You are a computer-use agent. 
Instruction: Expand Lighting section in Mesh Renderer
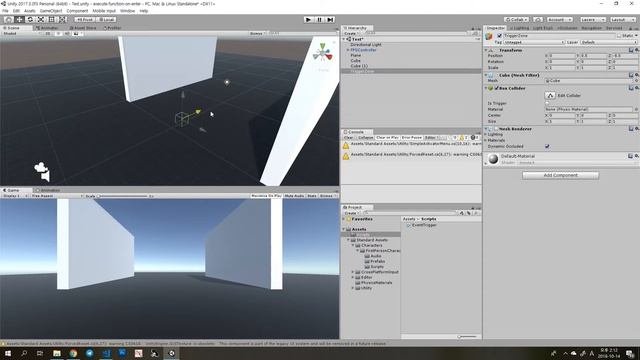486,134
